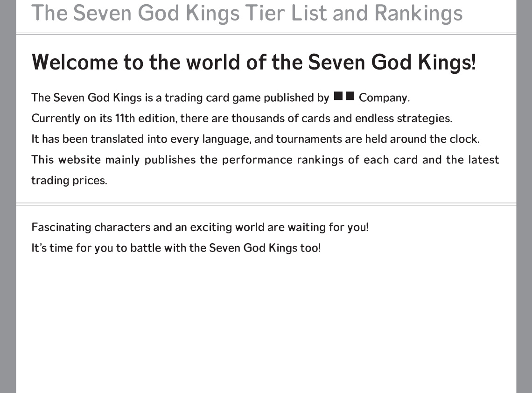
Task: Click the line "It's time for you to battle"
Action: point(176,247)
